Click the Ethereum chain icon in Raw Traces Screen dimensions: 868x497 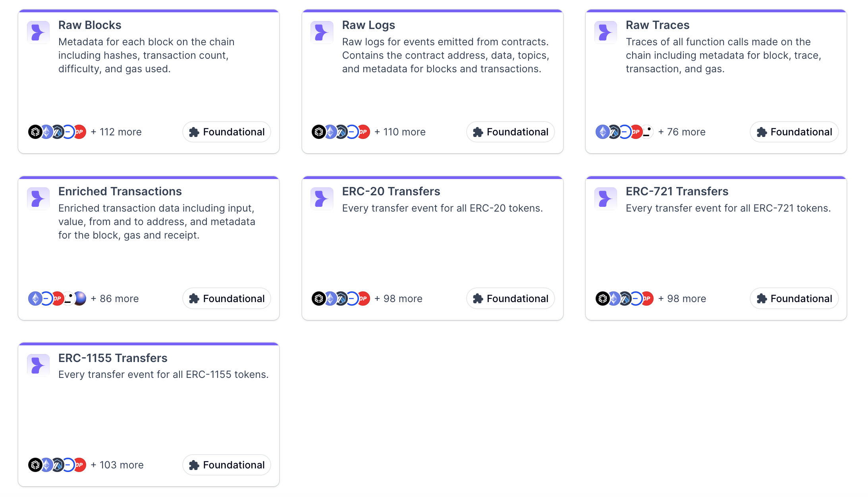pos(602,132)
